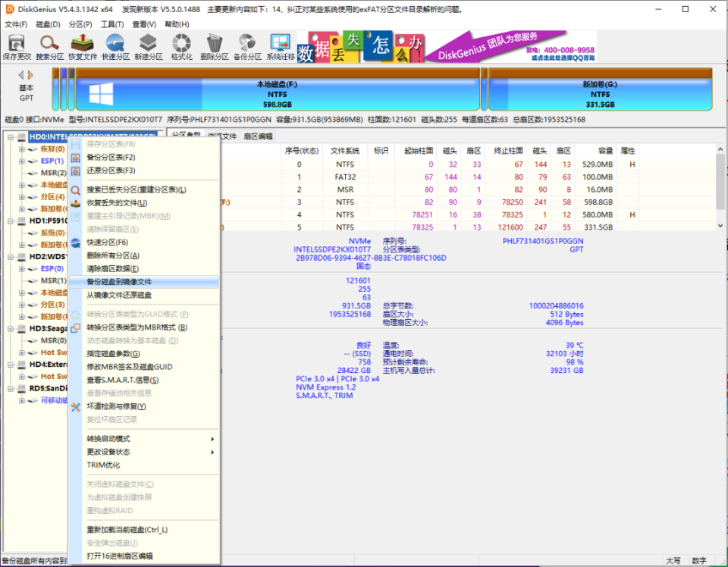Click the icon beside 转换分区表类型为MBR格式
Image resolution: width=728 pixels, height=567 pixels.
coord(76,327)
